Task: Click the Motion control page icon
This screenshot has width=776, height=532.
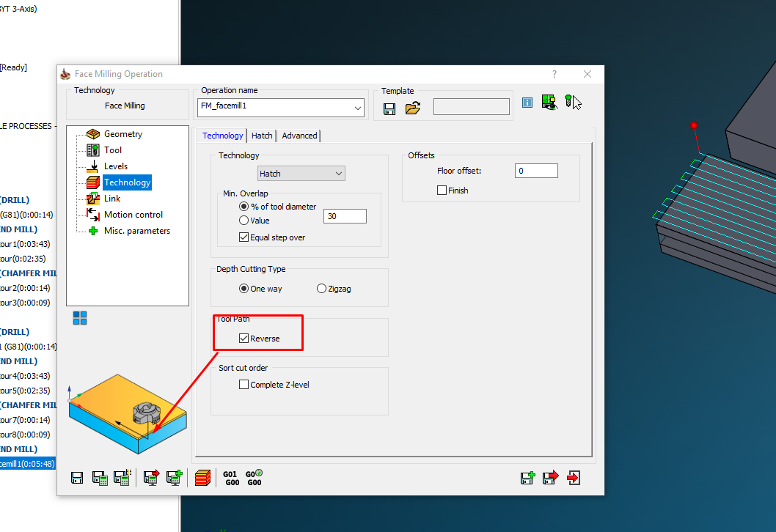Action: click(x=93, y=215)
